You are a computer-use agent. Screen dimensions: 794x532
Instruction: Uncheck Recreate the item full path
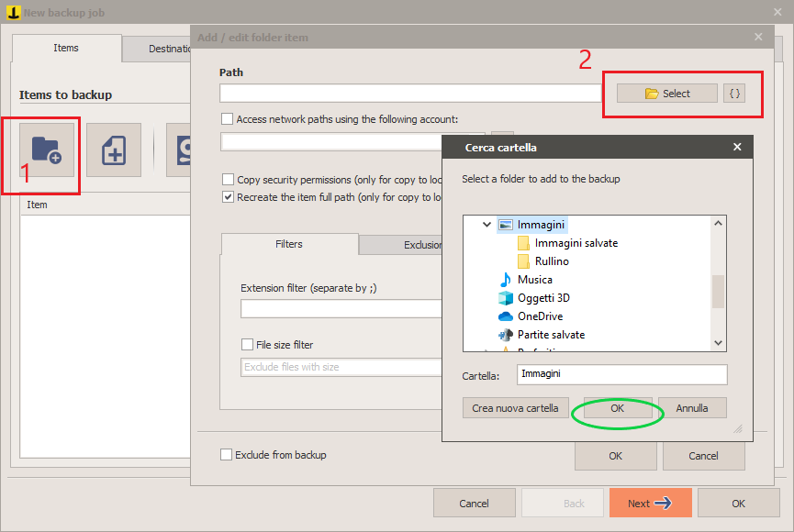point(228,197)
